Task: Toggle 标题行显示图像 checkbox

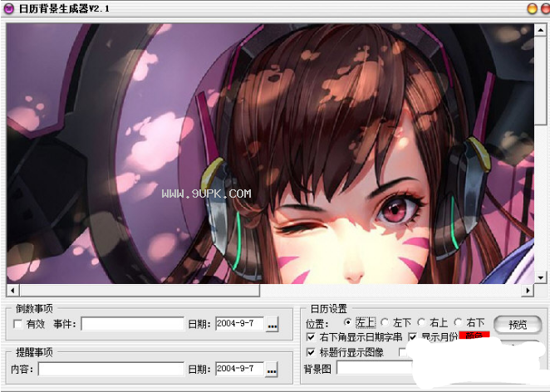Action: coord(311,351)
